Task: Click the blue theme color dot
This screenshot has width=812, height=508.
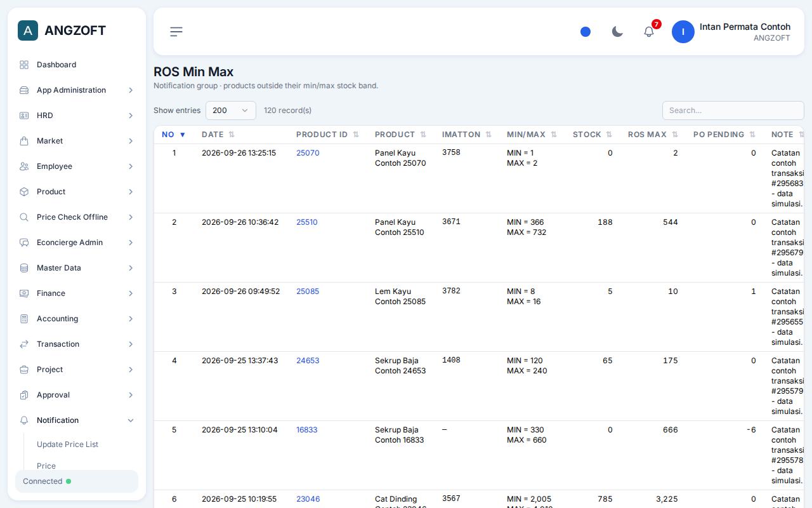Action: pyautogui.click(x=586, y=32)
